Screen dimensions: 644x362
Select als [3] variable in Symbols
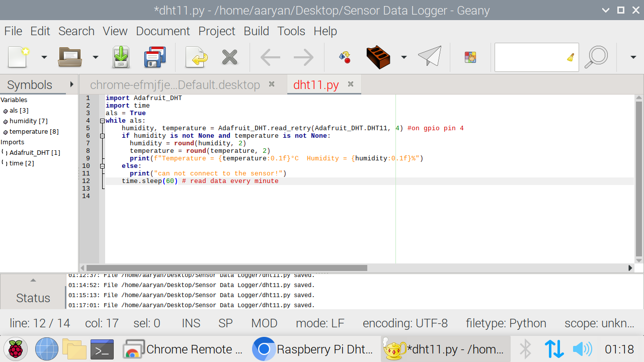point(19,111)
